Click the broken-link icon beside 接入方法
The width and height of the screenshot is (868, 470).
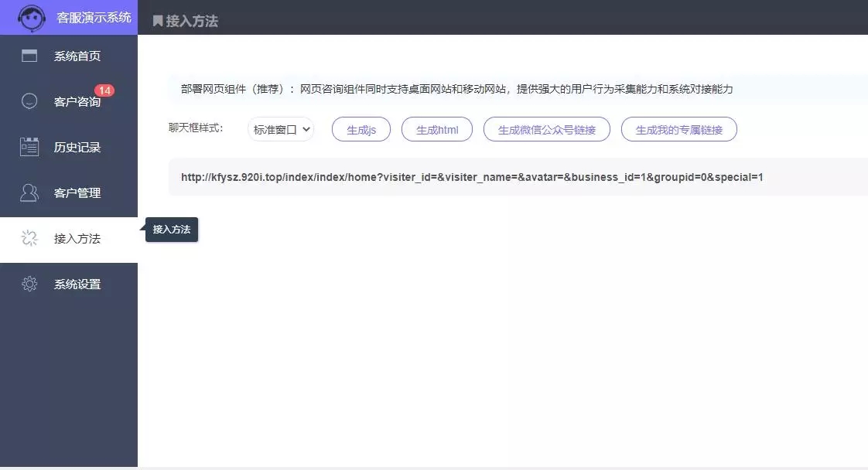(29, 238)
